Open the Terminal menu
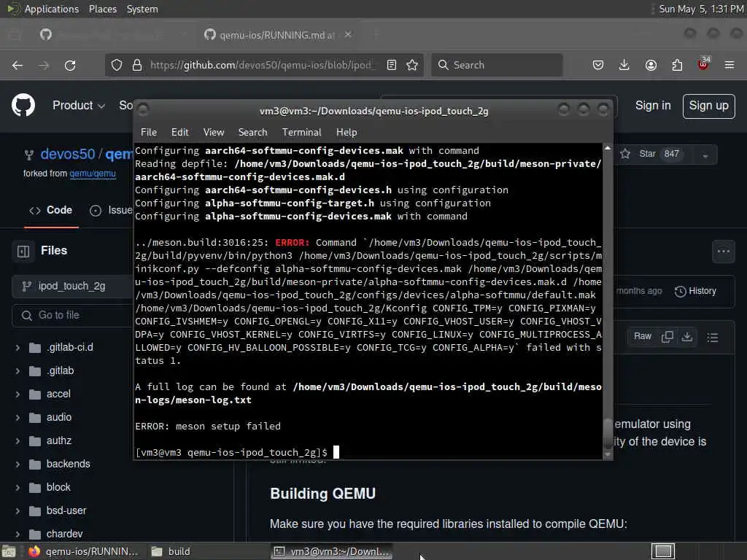Screen dimensions: 747x560 (301, 133)
